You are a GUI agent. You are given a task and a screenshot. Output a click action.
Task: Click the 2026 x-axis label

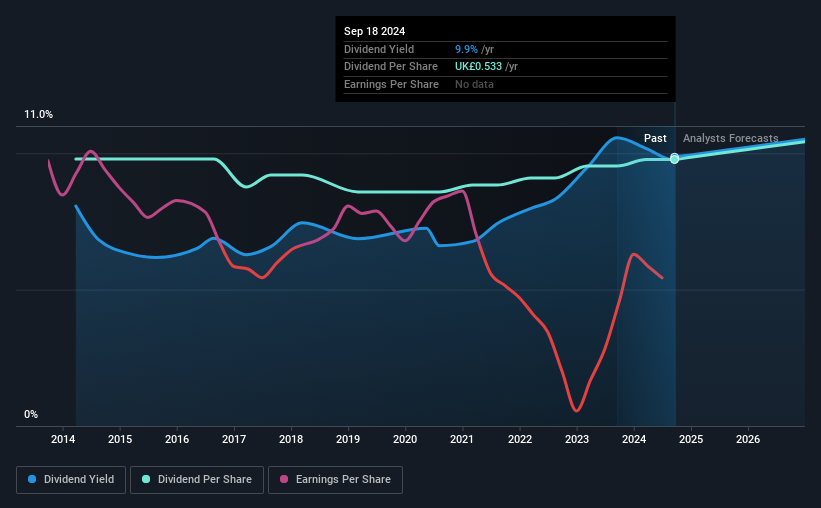(x=748, y=439)
